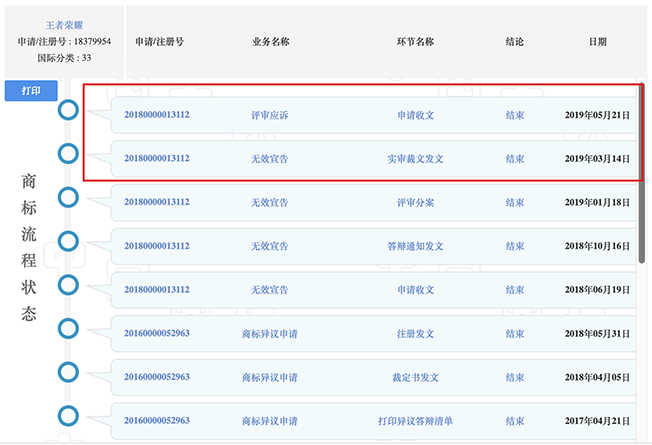The height and width of the screenshot is (445, 652).
Task: Open 答辩通知发文 stage entry
Action: click(x=415, y=246)
